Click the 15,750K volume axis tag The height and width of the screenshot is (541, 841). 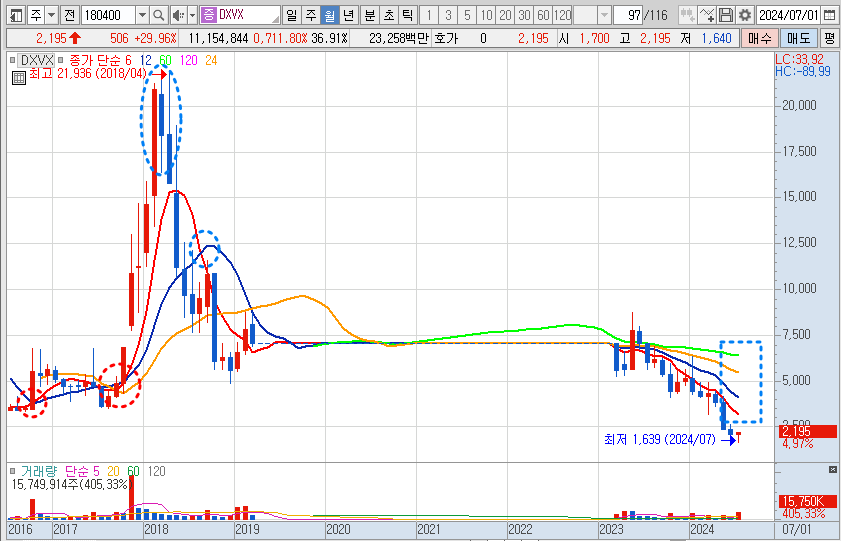(808, 501)
